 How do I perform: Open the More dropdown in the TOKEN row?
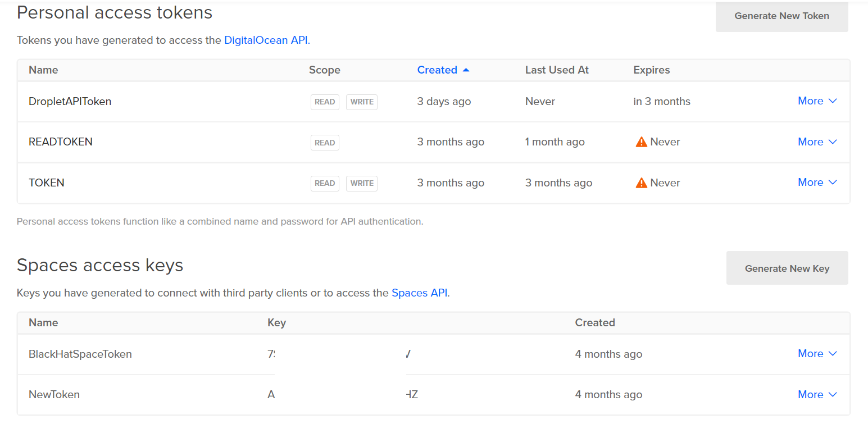[817, 183]
